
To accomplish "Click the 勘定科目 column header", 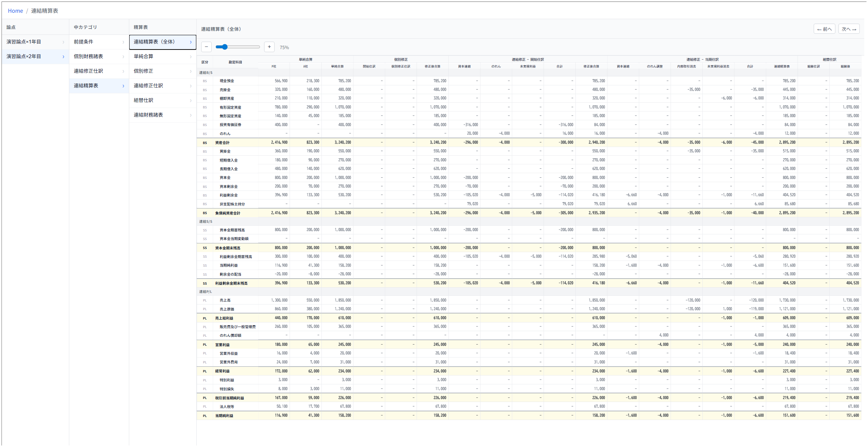I will click(235, 62).
